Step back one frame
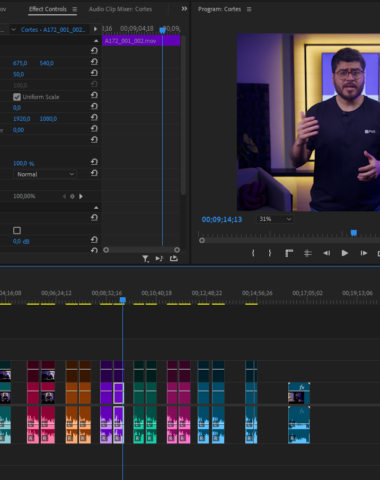This screenshot has width=380, height=480. coord(326,253)
